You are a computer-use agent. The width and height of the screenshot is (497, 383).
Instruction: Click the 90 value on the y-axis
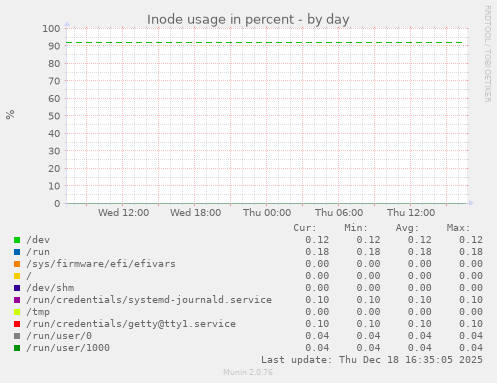54,46
